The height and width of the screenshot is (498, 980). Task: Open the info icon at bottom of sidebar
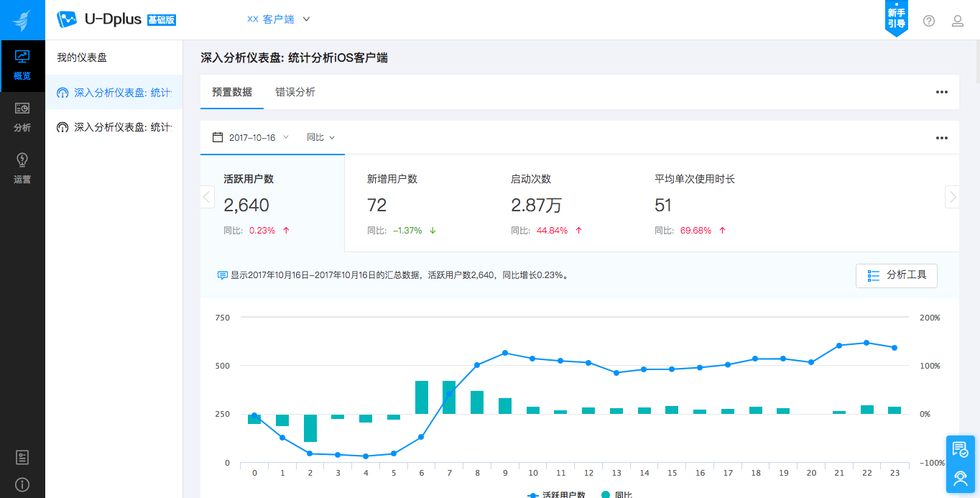click(x=22, y=484)
